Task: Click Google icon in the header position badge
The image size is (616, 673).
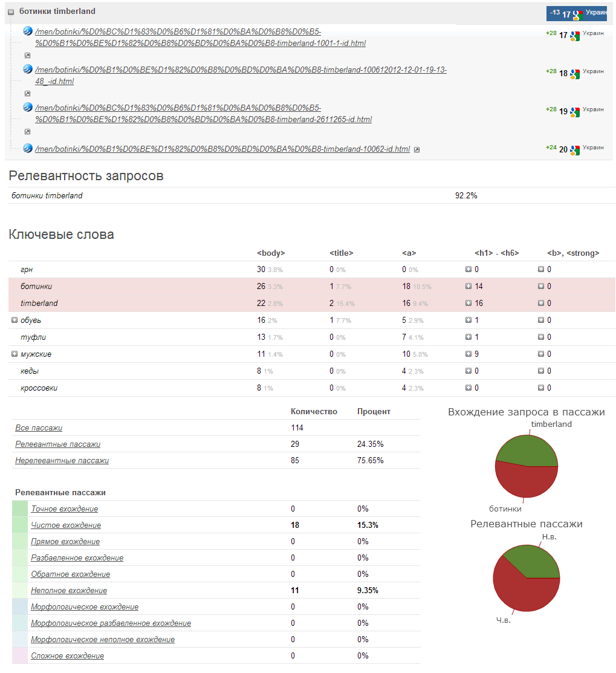Action: [578, 15]
